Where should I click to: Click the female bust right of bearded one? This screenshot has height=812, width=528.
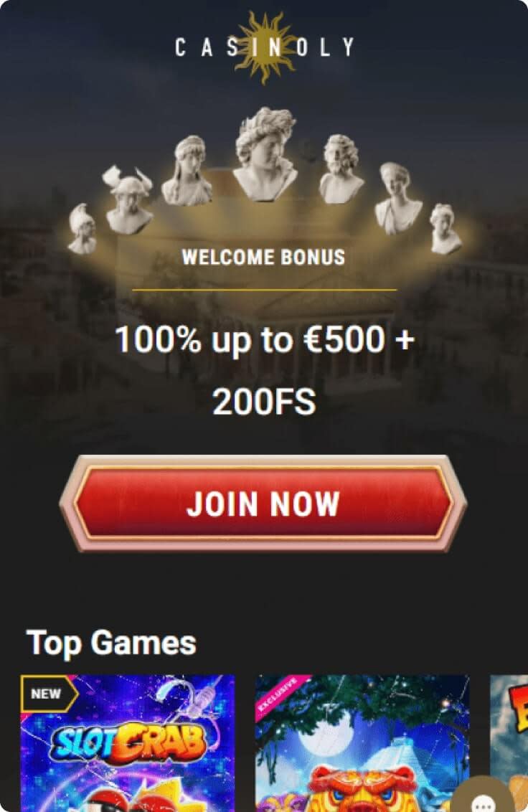point(397,198)
